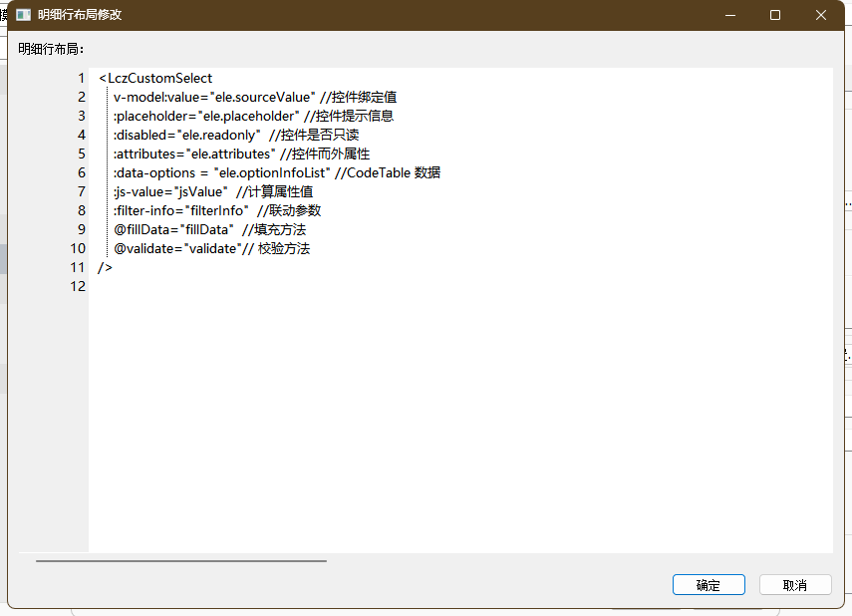Click line number 12 in the gutter
The height and width of the screenshot is (616, 852).
click(x=78, y=286)
